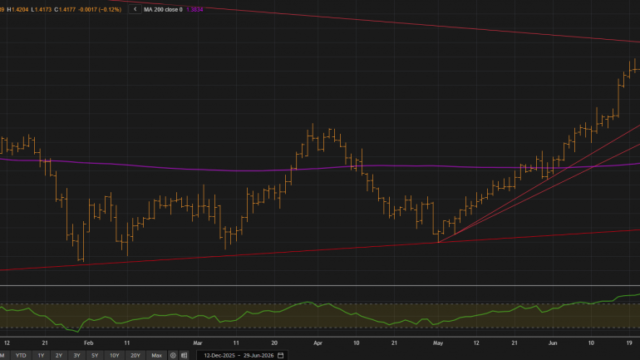Click the Mar label on the time axis
The width and height of the screenshot is (640, 360).
pos(198,343)
